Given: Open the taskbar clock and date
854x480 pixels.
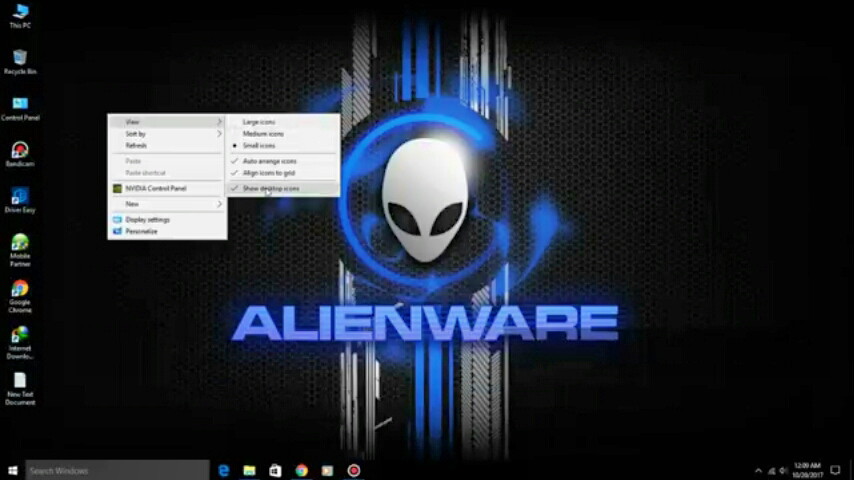Looking at the screenshot, I should 807,470.
